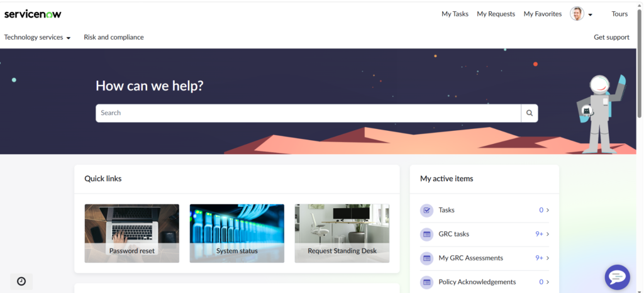The width and height of the screenshot is (644, 293).
Task: Expand the Technology services dropdown
Action: [x=37, y=37]
